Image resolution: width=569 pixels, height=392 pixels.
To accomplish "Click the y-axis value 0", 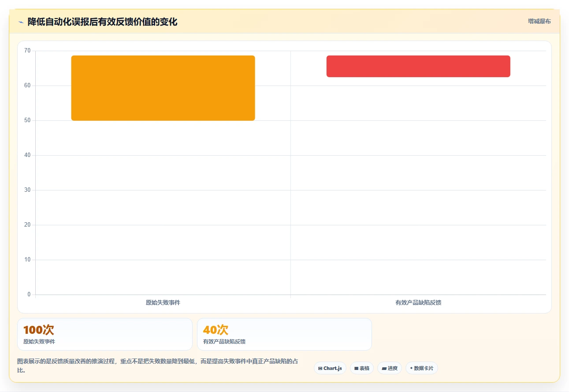I will (29, 295).
